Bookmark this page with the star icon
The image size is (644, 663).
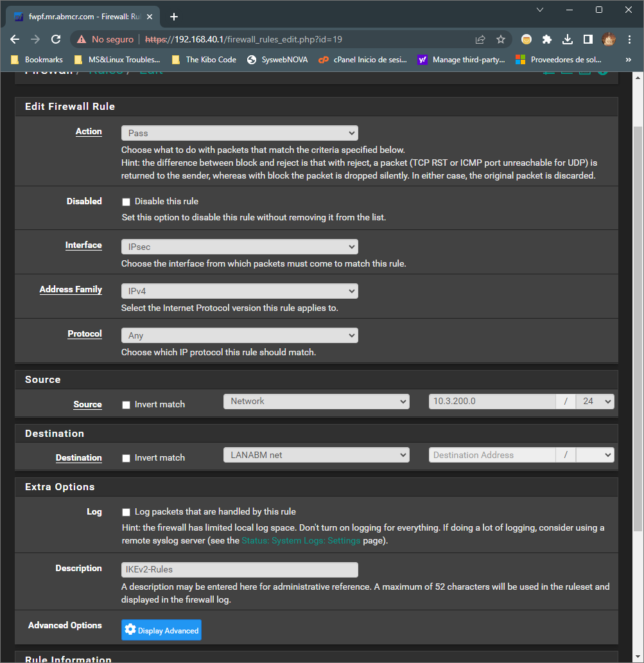point(501,39)
